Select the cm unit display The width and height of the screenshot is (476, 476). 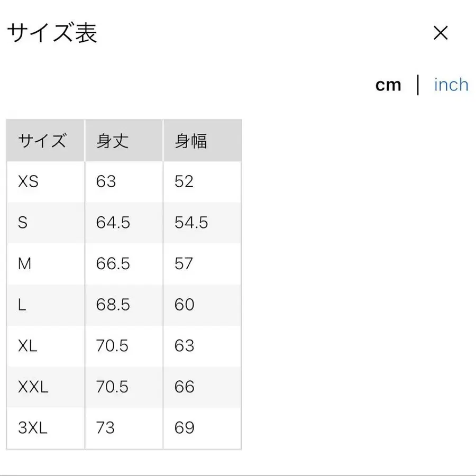pyautogui.click(x=389, y=85)
